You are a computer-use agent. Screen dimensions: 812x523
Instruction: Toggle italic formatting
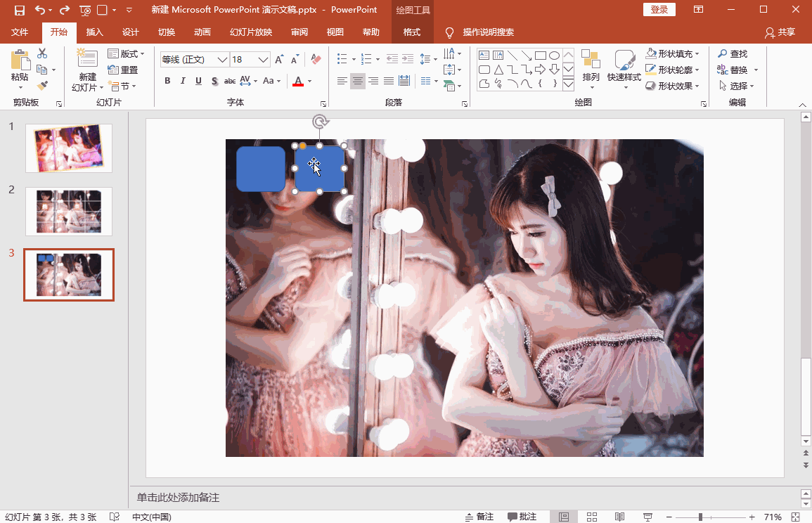[183, 81]
